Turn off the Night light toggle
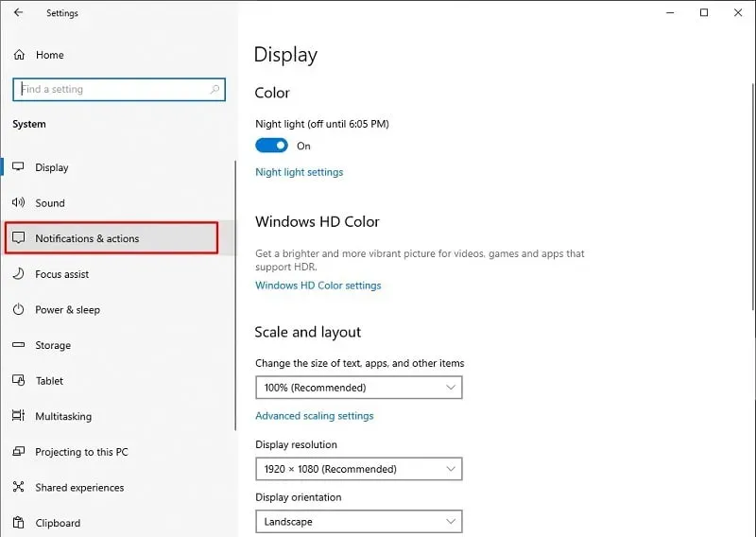 click(x=271, y=146)
